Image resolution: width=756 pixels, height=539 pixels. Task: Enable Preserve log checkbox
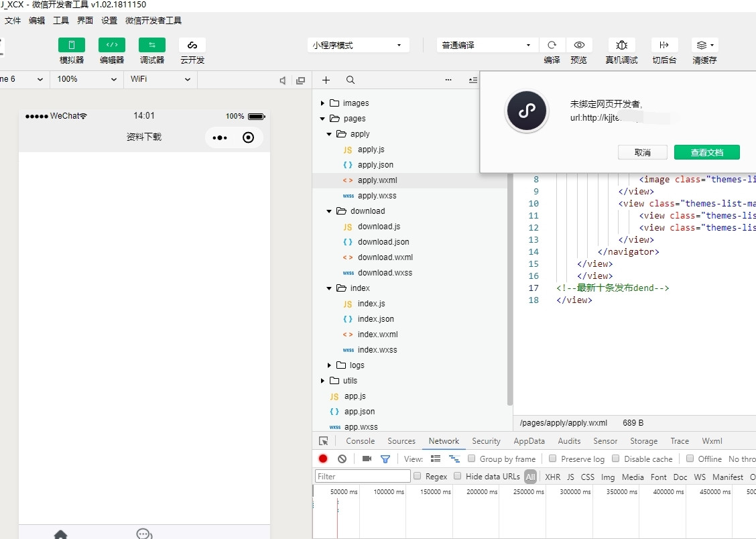coord(552,459)
